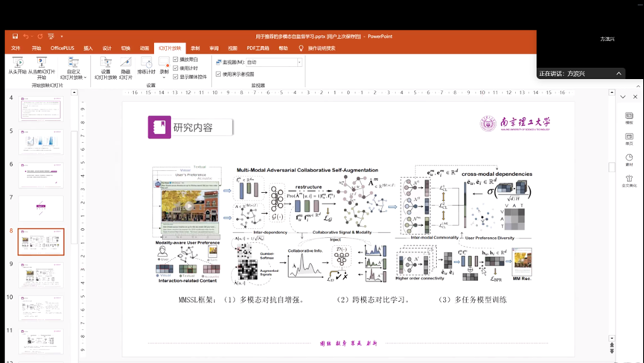
Task: Collapse the 正在讲话 speaker bar chevron
Action: pyautogui.click(x=619, y=74)
